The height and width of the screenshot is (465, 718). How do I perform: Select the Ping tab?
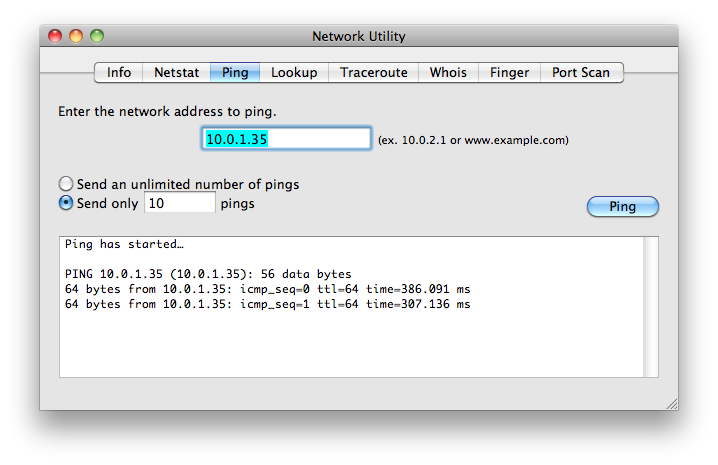pos(235,72)
